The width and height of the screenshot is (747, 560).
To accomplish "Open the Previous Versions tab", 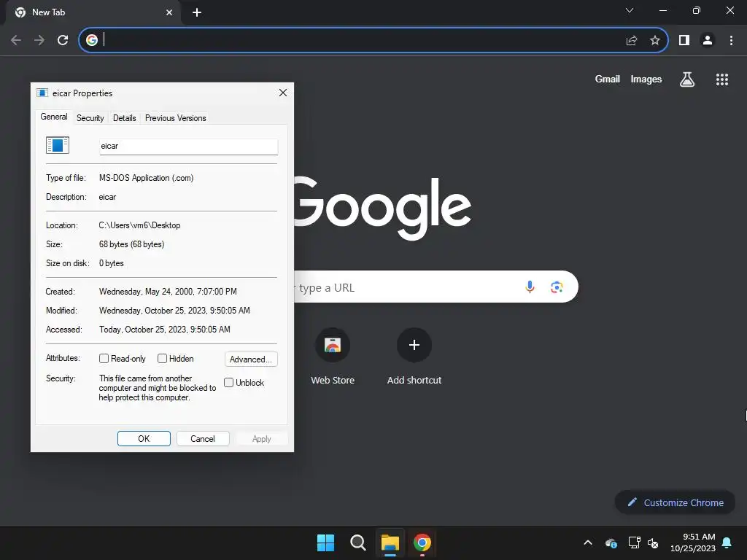I will coord(175,118).
